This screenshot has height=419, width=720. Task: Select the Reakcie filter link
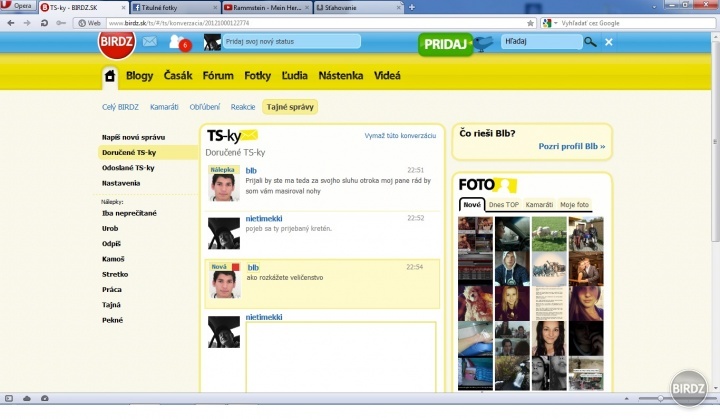click(x=243, y=107)
